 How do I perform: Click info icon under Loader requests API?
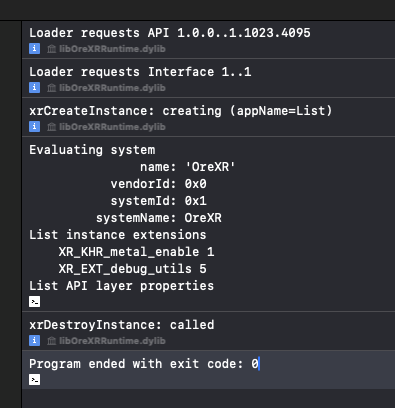click(34, 49)
